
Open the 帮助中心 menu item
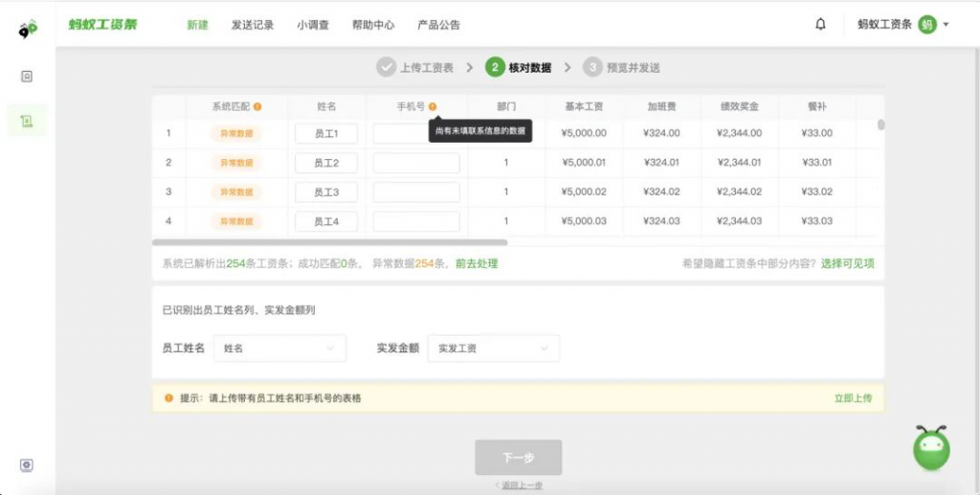click(x=373, y=25)
